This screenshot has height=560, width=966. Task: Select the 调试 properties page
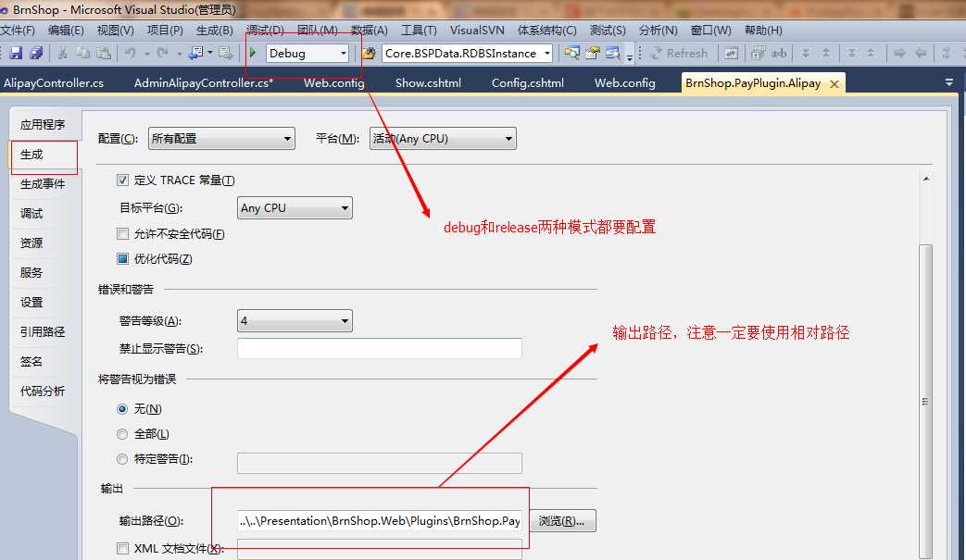(31, 213)
